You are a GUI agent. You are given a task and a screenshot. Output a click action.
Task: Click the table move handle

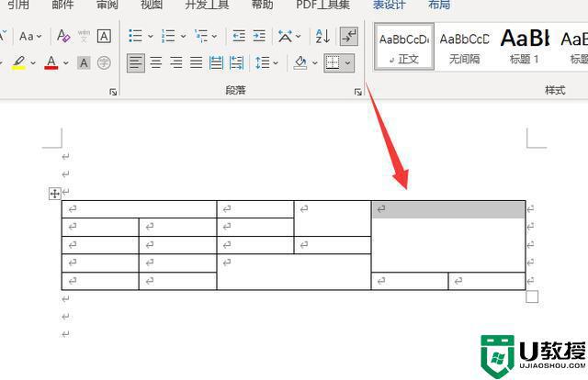point(55,194)
